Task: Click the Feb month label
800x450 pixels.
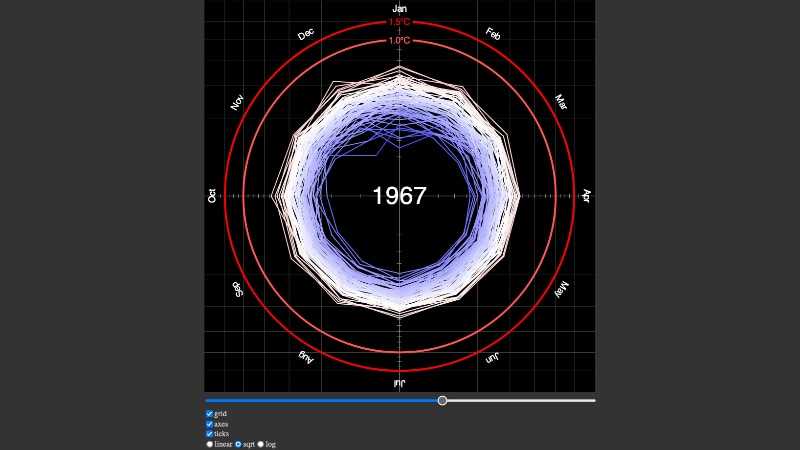Action: pos(493,34)
